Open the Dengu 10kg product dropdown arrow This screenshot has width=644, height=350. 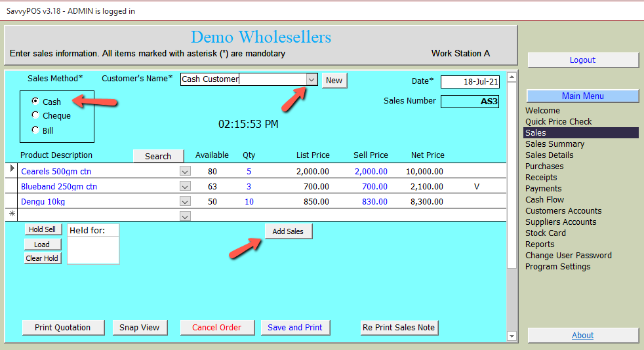(185, 202)
